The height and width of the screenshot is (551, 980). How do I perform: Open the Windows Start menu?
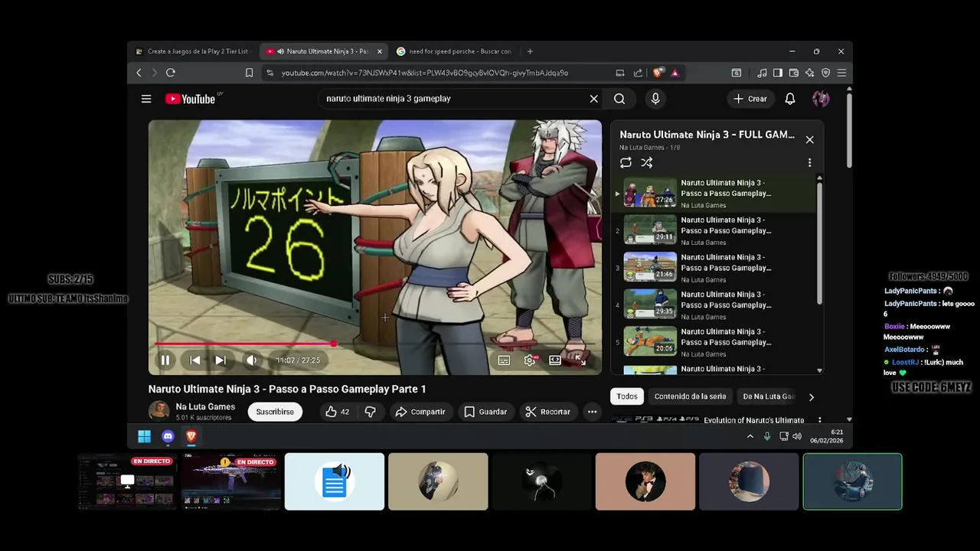click(x=144, y=436)
